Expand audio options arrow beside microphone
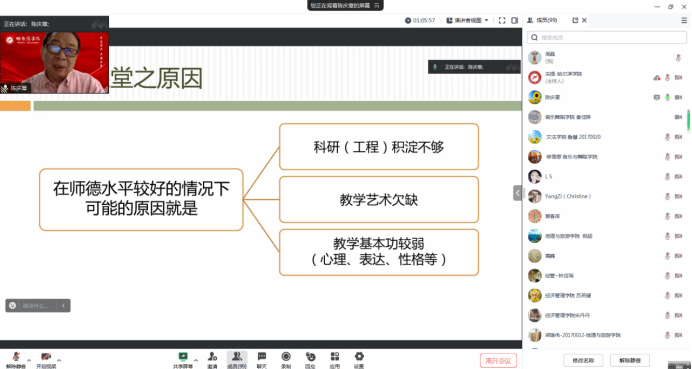 pyautogui.click(x=29, y=360)
